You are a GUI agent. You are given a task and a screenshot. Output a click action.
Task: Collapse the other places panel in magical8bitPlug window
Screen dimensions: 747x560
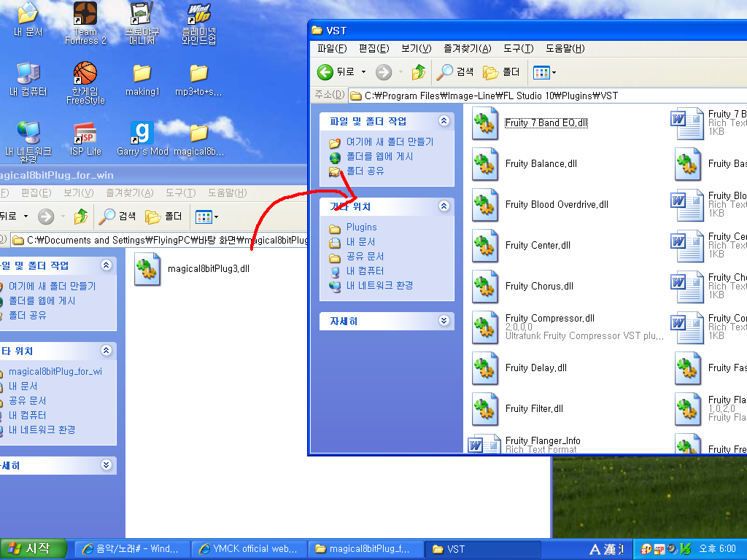coord(107,351)
